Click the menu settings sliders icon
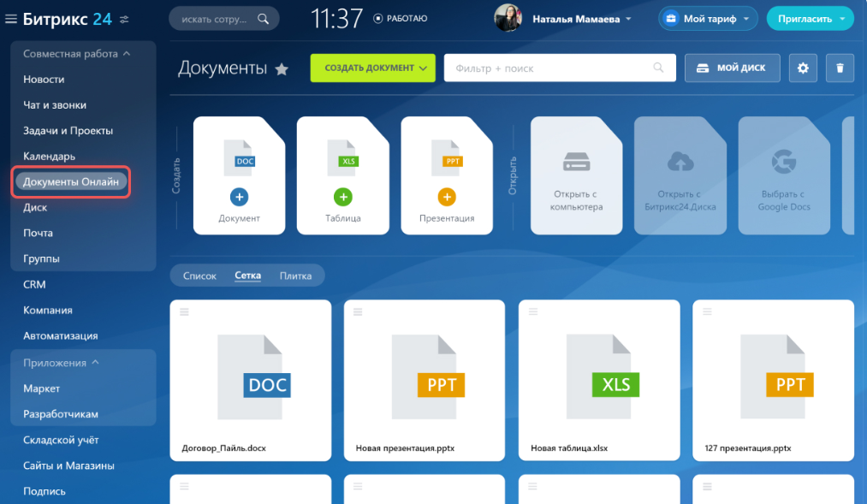The image size is (867, 504). (x=124, y=20)
